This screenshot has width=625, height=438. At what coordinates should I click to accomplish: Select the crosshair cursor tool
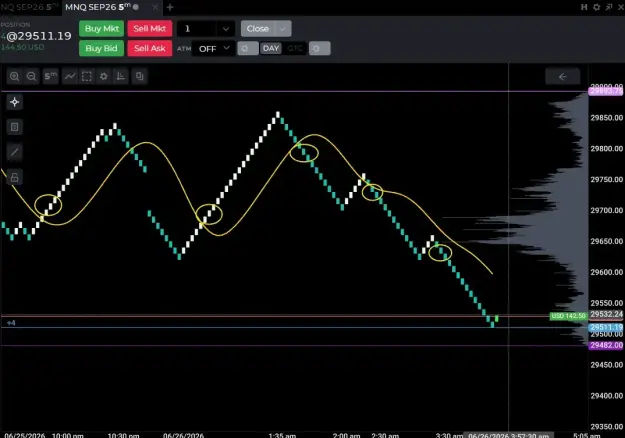pyautogui.click(x=15, y=102)
